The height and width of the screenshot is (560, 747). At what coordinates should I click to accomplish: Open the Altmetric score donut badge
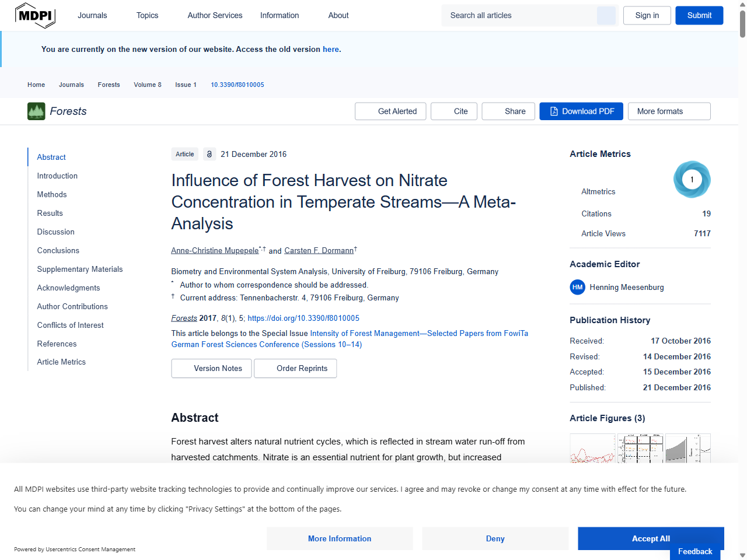pyautogui.click(x=692, y=180)
